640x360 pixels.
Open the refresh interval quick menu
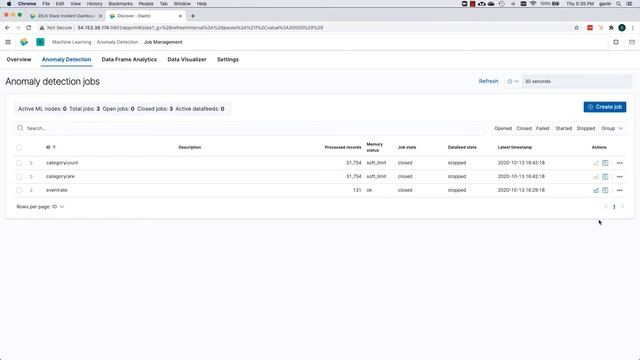coord(513,81)
